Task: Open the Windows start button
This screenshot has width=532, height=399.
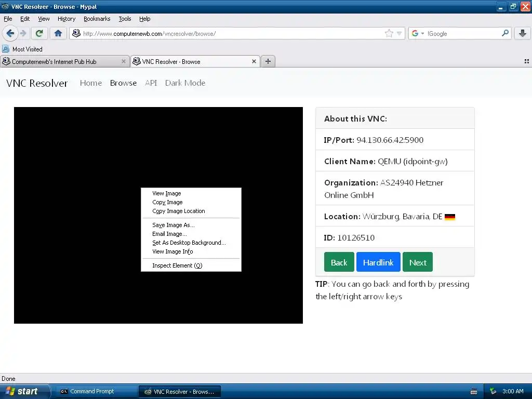Action: pyautogui.click(x=25, y=392)
